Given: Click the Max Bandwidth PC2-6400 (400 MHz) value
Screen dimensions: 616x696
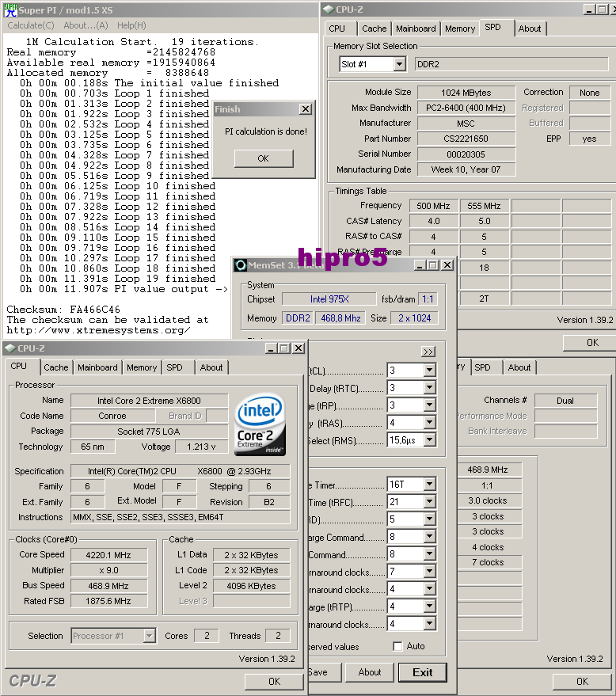Looking at the screenshot, I should 466,108.
